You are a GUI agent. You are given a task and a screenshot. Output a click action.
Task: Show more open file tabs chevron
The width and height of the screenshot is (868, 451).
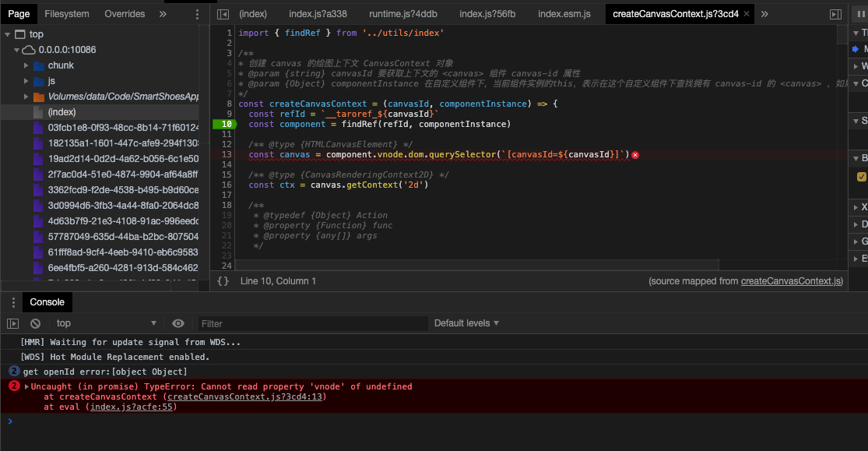click(x=764, y=14)
